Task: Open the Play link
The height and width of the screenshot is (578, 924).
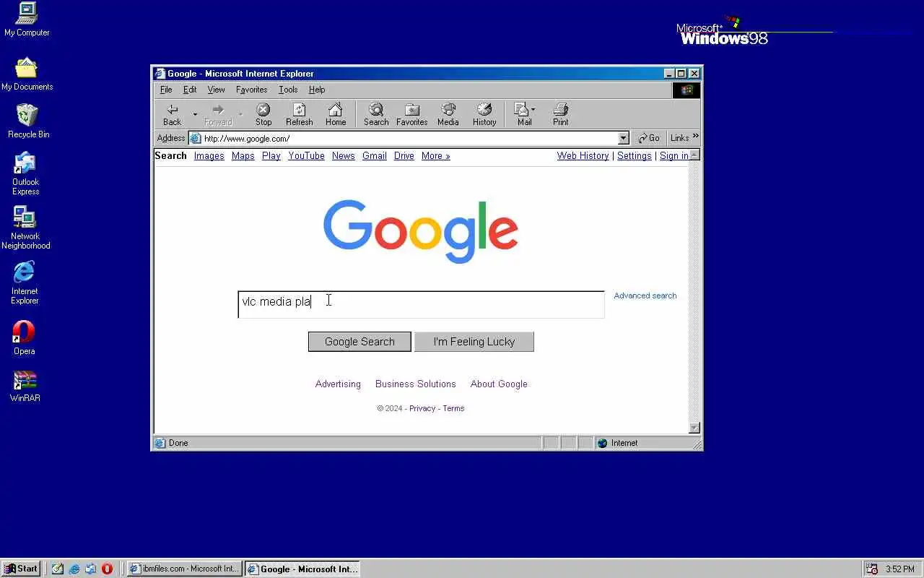Action: 271,155
